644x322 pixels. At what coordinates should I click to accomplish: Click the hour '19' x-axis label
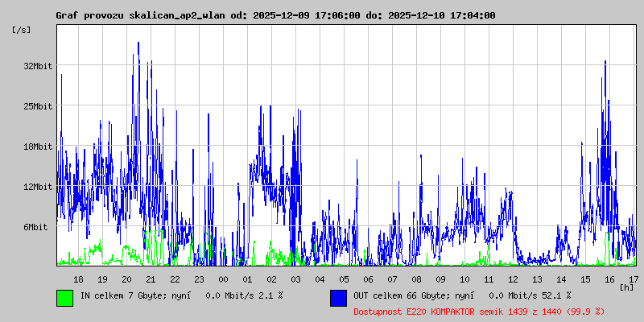coord(102,279)
